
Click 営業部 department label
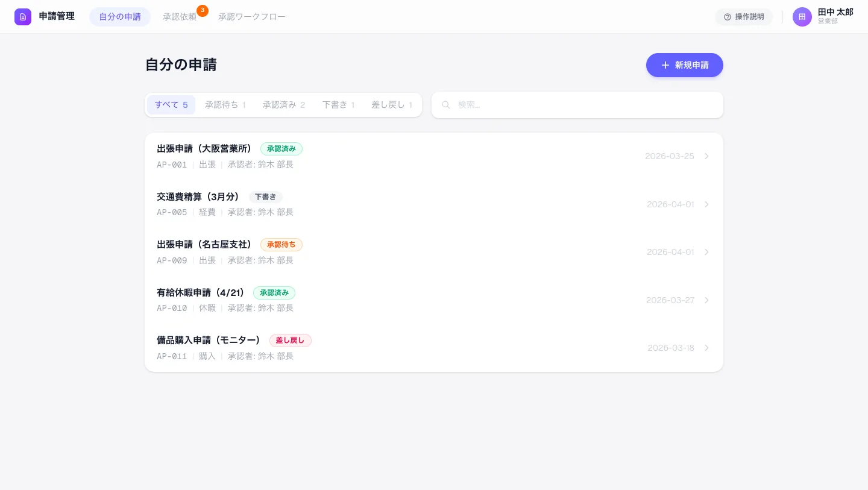pos(828,21)
